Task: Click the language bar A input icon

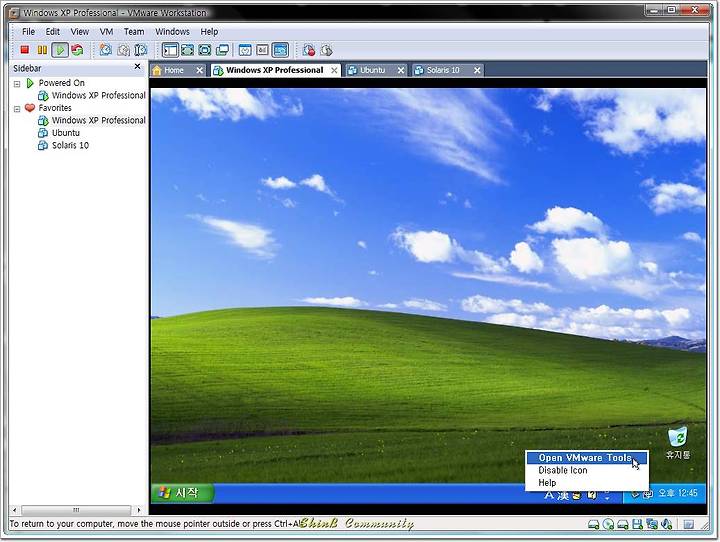Action: [x=548, y=495]
